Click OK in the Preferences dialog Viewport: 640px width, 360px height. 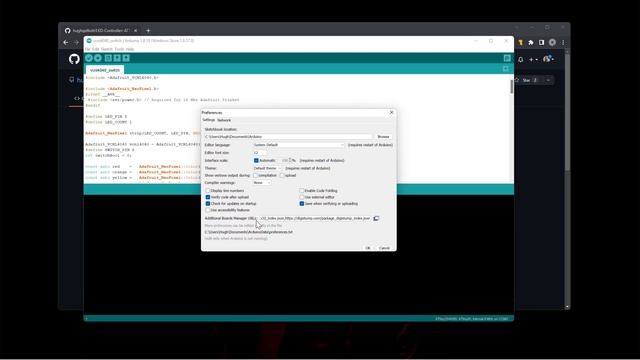pyautogui.click(x=368, y=248)
